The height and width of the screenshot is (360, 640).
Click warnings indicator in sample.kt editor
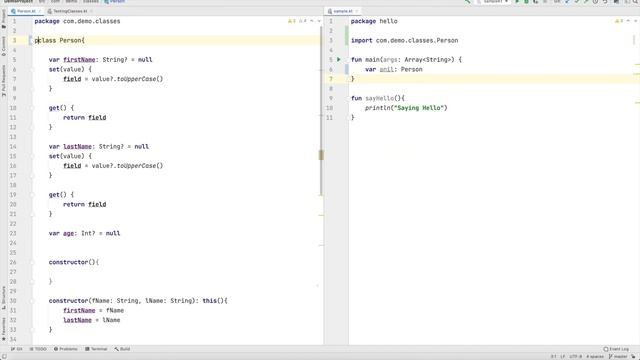[619, 21]
